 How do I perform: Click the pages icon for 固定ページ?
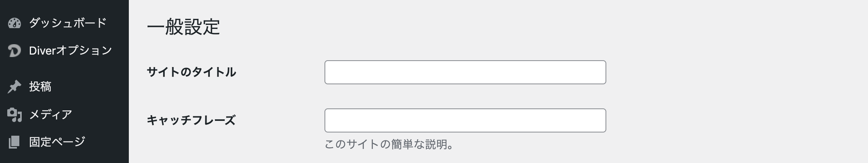(14, 142)
